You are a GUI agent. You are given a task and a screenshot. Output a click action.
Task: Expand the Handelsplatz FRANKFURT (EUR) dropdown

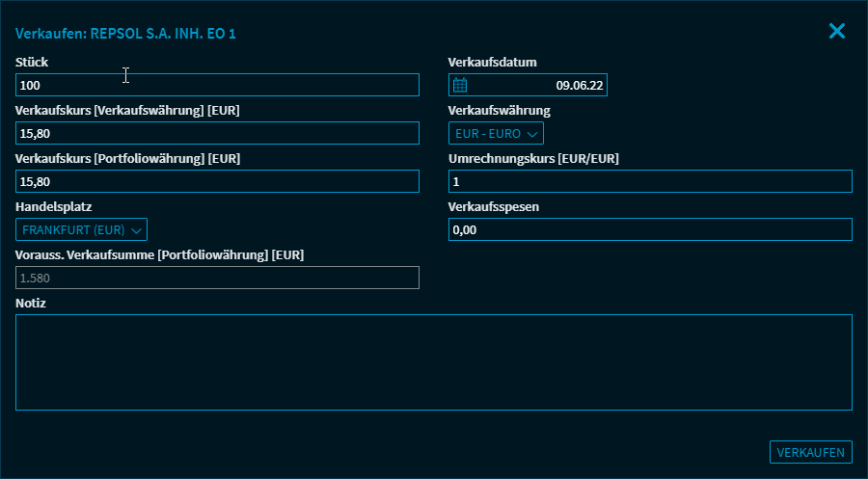[x=82, y=229]
